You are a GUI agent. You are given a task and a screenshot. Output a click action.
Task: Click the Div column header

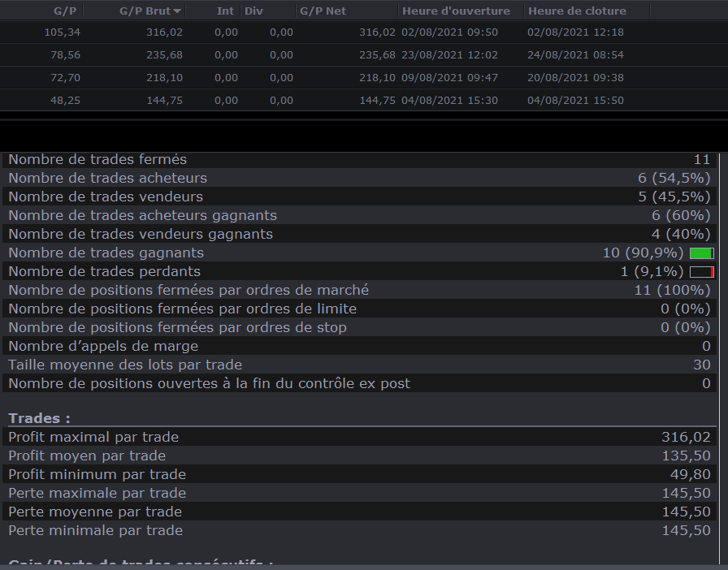(253, 11)
